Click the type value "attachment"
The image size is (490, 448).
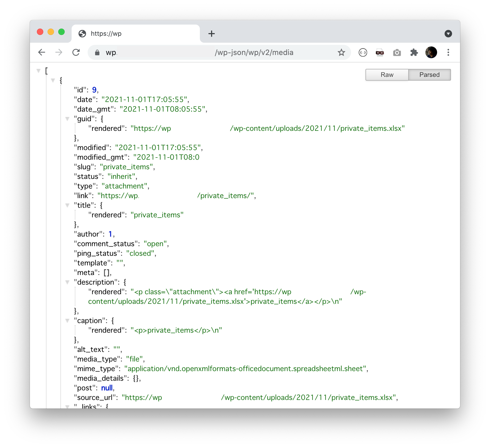pyautogui.click(x=124, y=186)
